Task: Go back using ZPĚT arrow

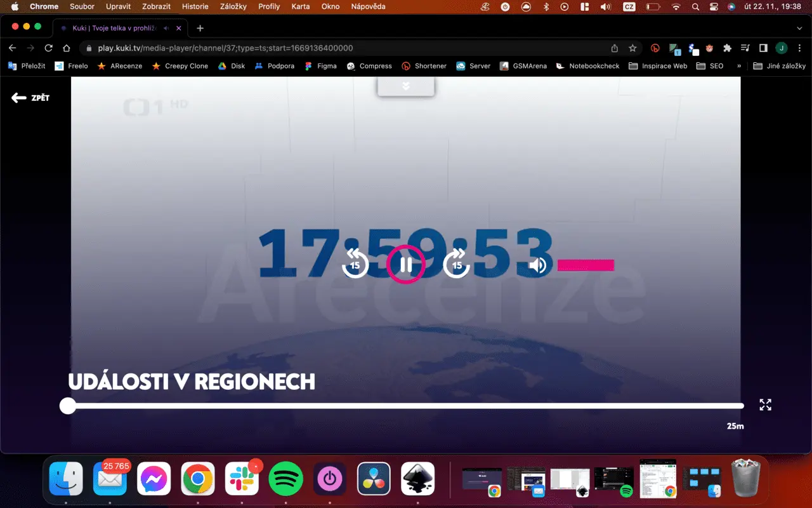Action: click(x=30, y=98)
